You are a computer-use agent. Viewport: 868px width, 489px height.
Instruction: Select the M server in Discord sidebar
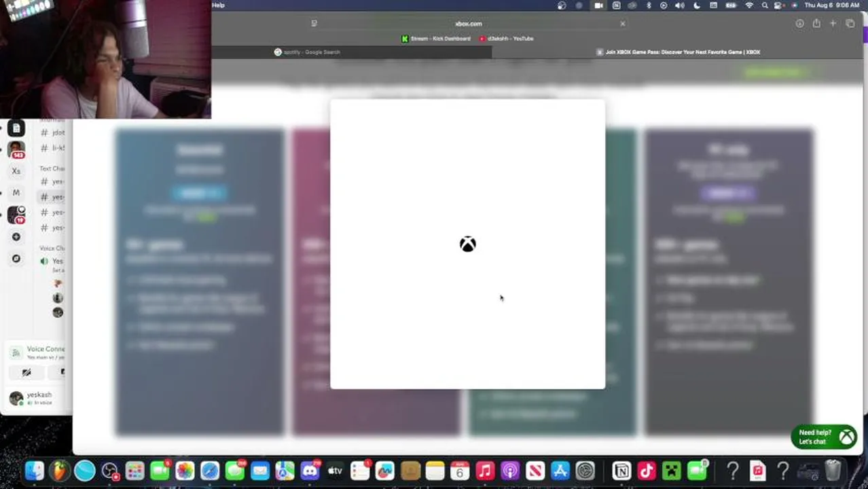[x=16, y=193]
